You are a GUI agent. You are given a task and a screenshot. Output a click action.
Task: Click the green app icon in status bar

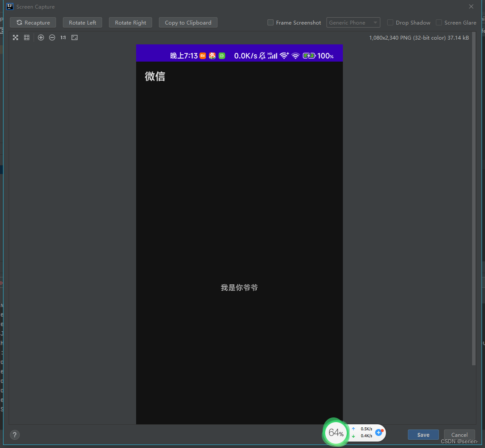click(222, 56)
